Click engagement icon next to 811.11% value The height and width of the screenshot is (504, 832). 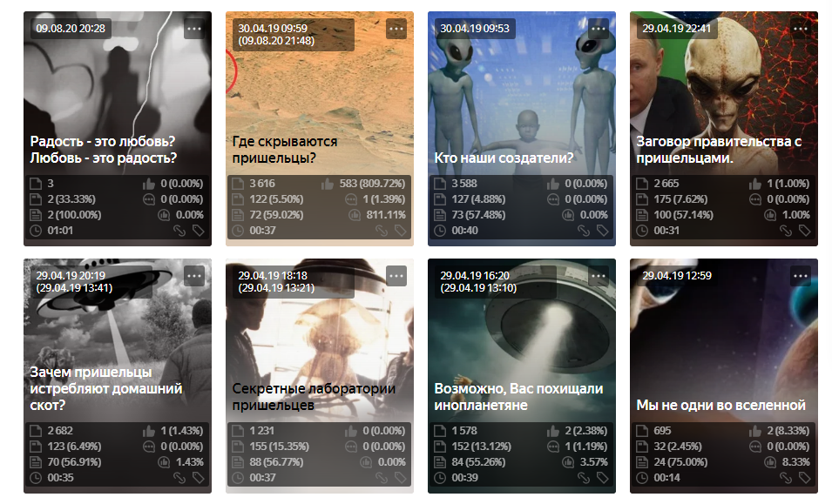point(354,215)
